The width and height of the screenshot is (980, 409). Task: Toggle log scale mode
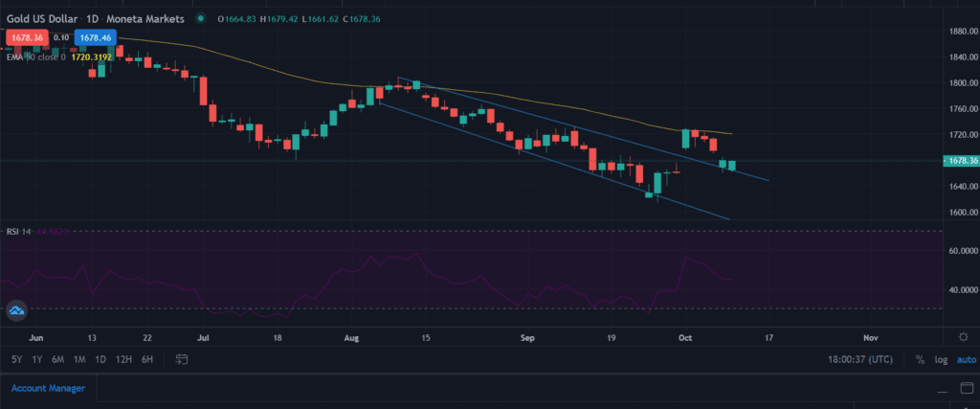pos(941,359)
